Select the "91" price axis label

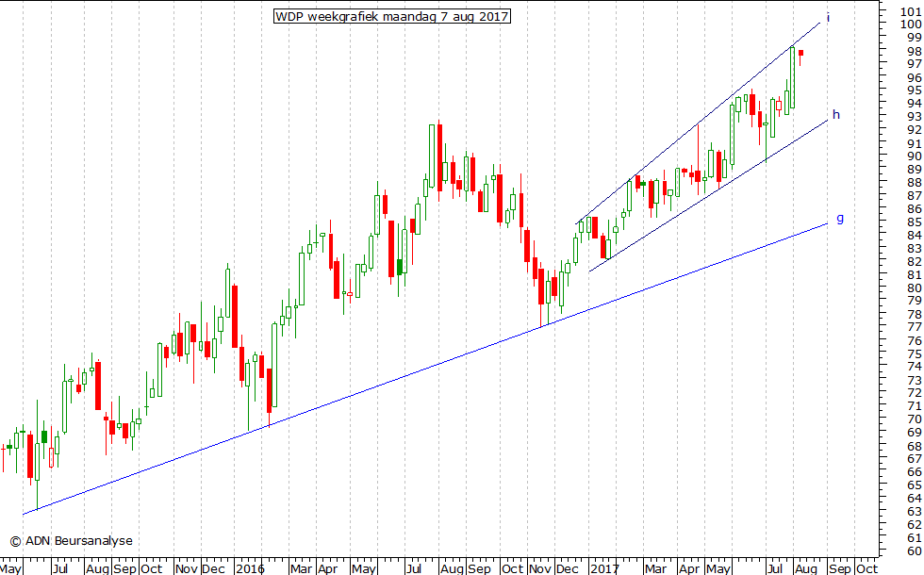point(915,143)
